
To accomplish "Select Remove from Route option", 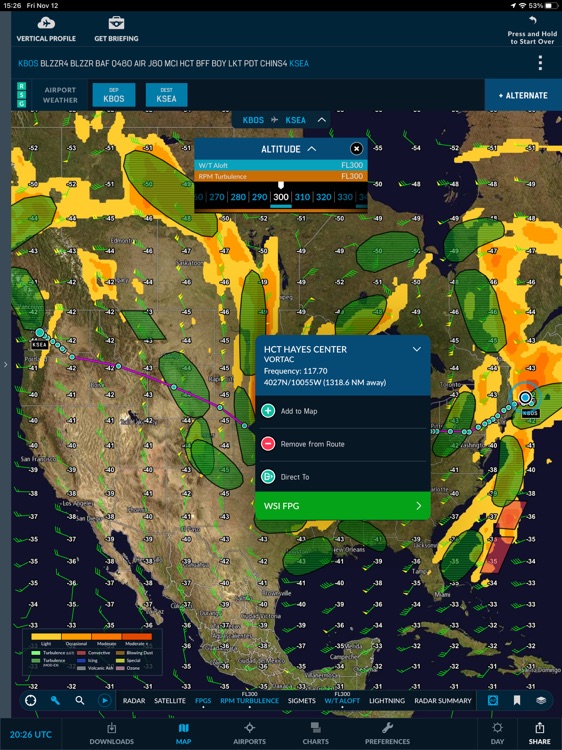I will pos(343,444).
